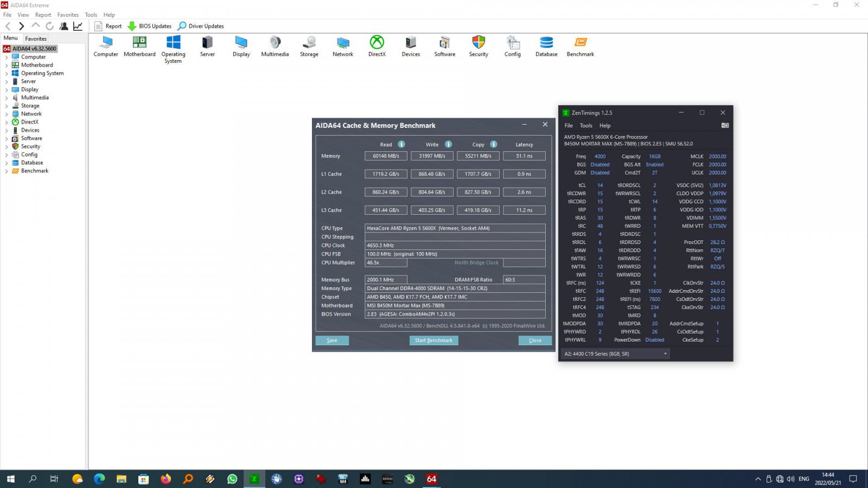Click Close button in benchmark window

pos(535,341)
